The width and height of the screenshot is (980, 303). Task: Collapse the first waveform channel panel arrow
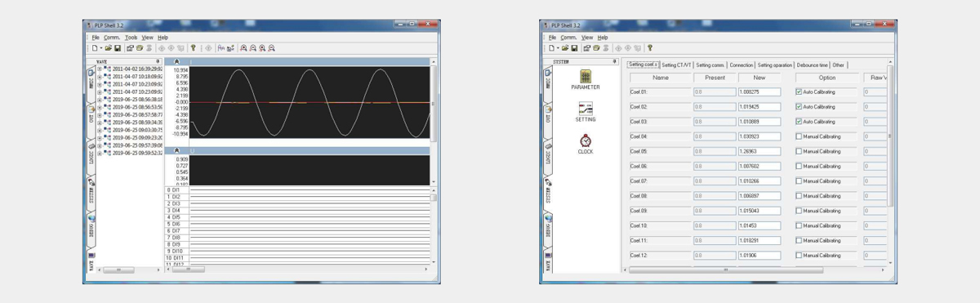177,62
